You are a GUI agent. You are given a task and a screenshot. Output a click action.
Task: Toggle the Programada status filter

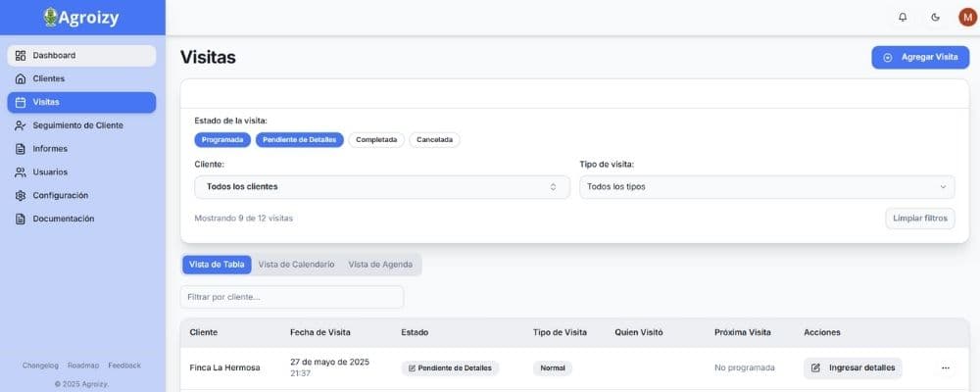(221, 140)
